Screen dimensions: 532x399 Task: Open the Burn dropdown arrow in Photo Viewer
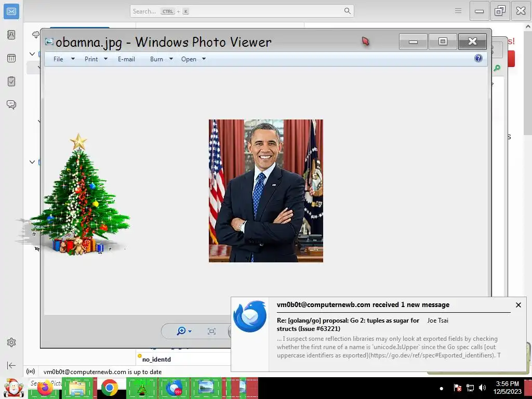pyautogui.click(x=171, y=59)
